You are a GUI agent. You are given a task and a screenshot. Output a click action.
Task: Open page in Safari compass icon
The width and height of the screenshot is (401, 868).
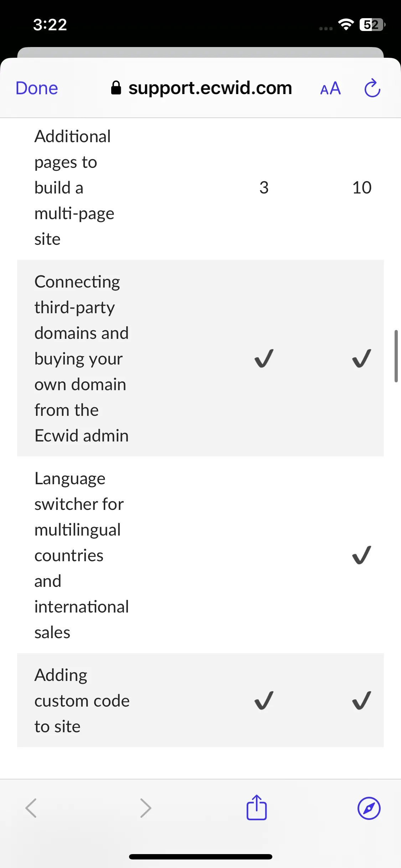[369, 808]
